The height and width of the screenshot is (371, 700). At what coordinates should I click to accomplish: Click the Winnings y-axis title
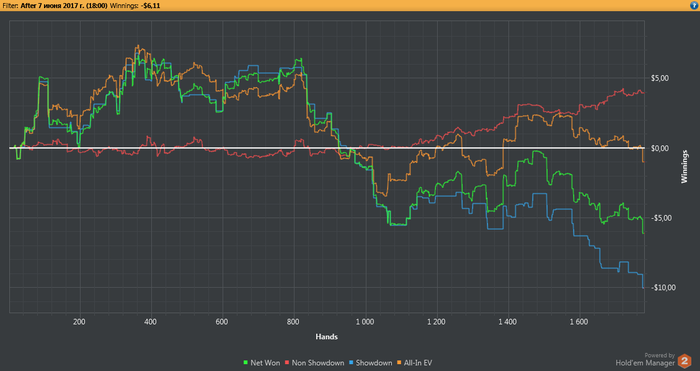(x=684, y=167)
